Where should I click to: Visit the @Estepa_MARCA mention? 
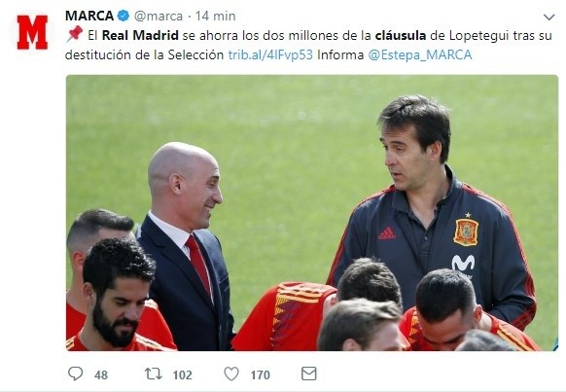pos(420,54)
